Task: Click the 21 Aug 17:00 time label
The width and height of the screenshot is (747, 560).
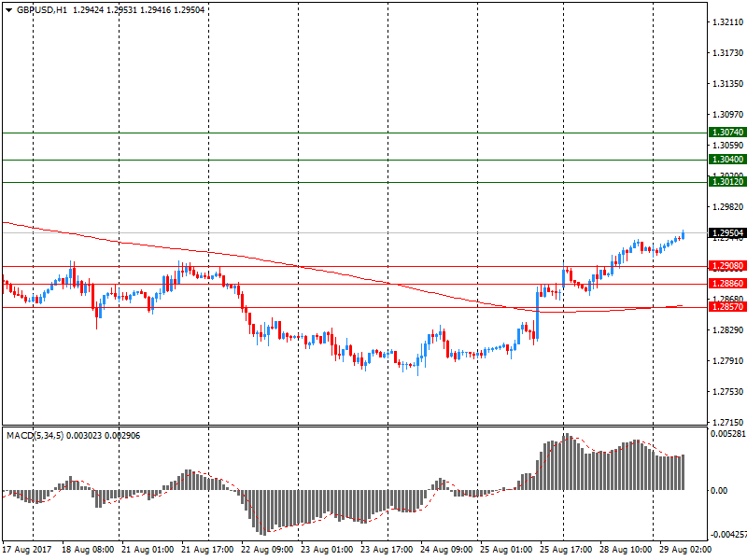Action: click(207, 550)
